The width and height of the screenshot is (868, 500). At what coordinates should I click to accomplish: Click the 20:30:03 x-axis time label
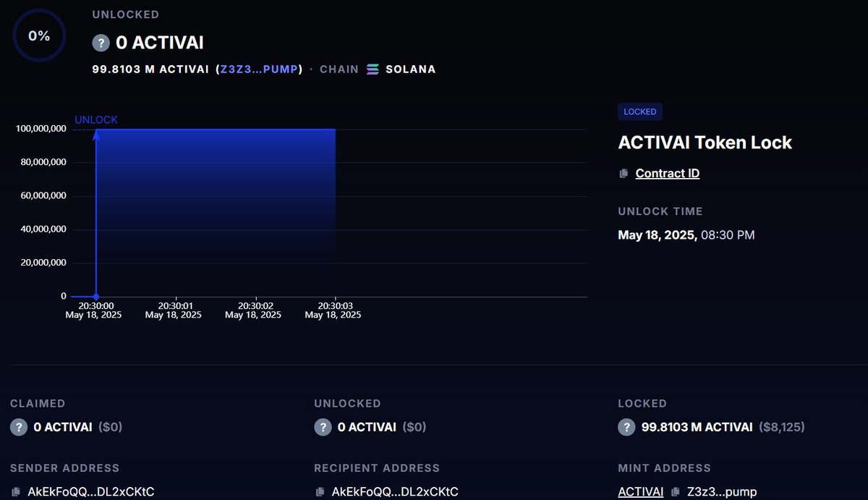click(x=336, y=306)
